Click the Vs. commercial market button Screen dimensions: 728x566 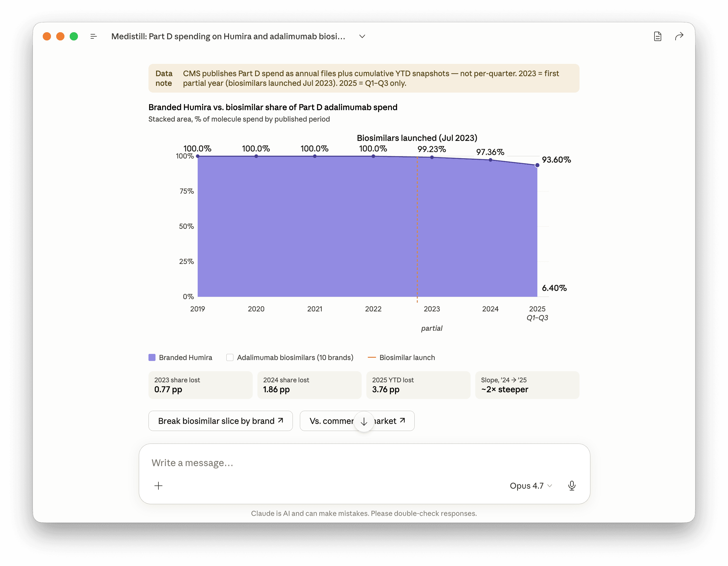click(357, 421)
